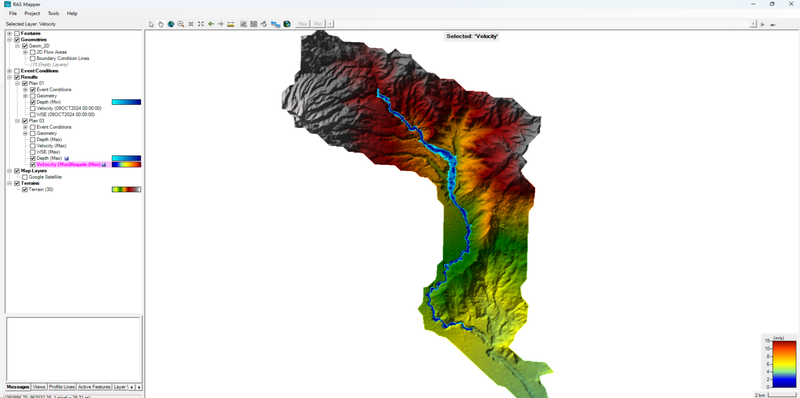Switch to the Profile Lines tab

click(x=62, y=387)
